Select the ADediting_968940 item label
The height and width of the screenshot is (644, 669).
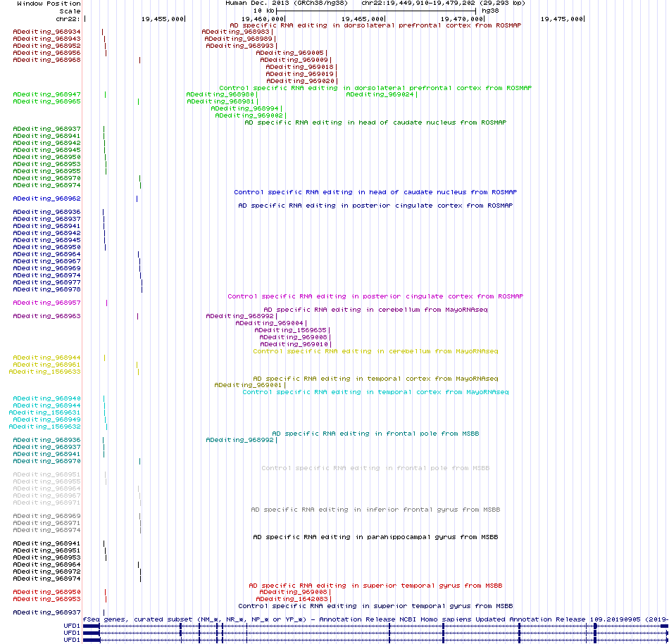point(46,398)
